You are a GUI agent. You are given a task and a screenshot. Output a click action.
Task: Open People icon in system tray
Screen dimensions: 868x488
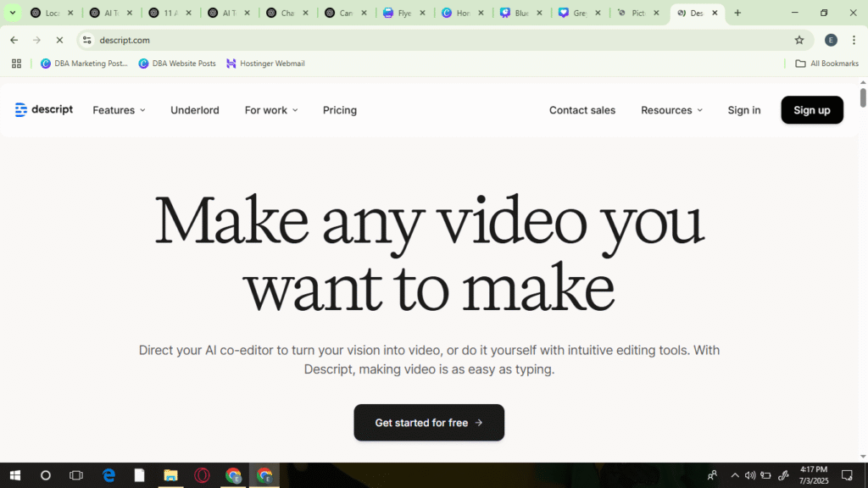coord(712,475)
